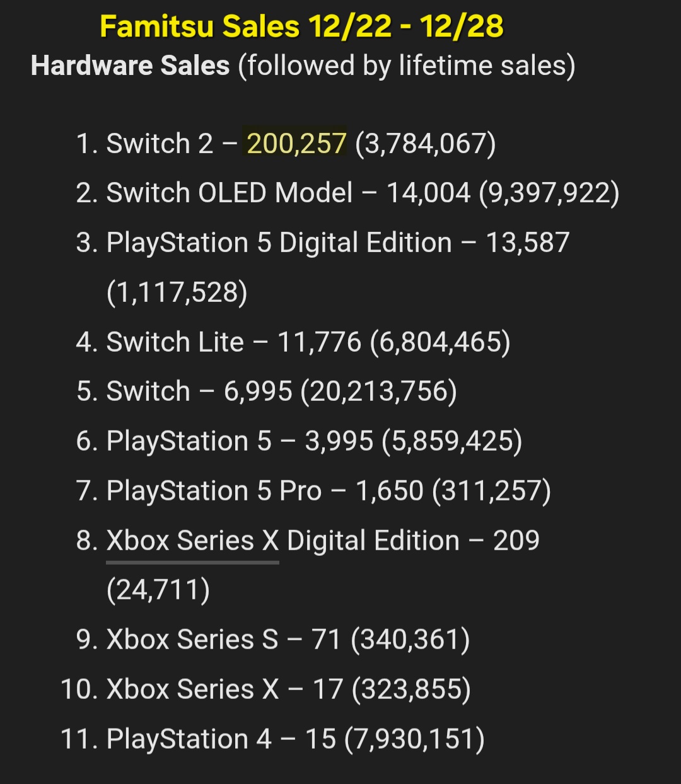Select the PlayStation 5 Digital Edition entry name
This screenshot has width=681, height=784.
click(279, 243)
